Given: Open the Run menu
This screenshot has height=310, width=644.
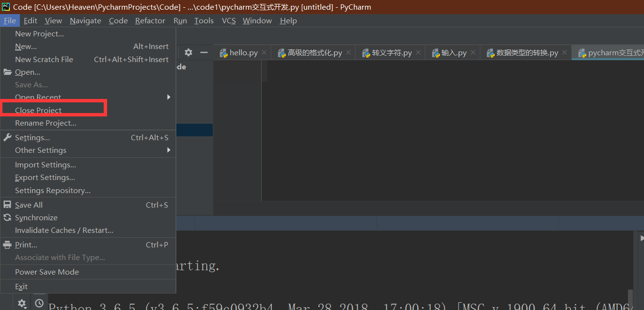Looking at the screenshot, I should (x=180, y=20).
